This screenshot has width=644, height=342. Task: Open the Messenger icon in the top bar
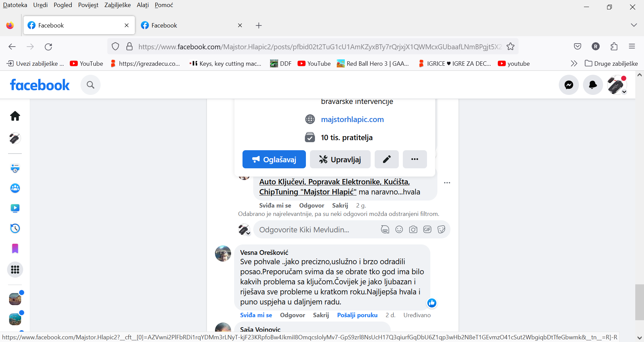(x=569, y=85)
